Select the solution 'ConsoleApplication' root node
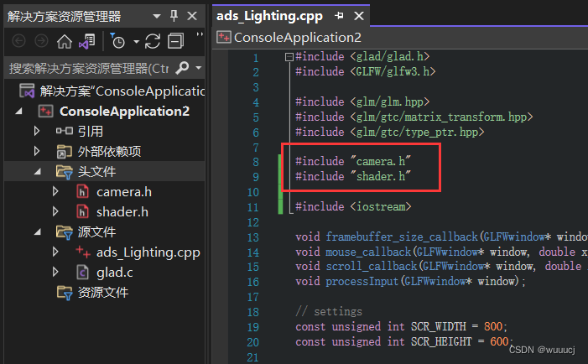The height and width of the screenshot is (364, 588). tap(122, 91)
